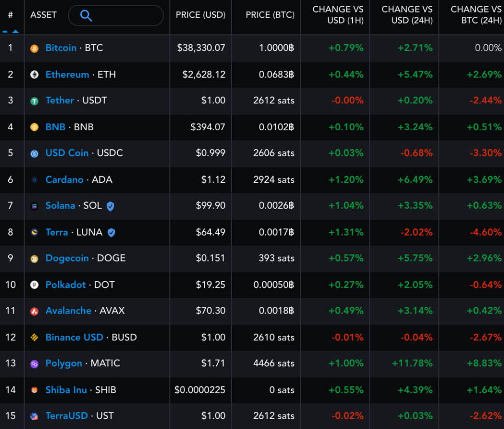The width and height of the screenshot is (504, 429).
Task: Sort by CHANGE VS BTC (24H) header
Action: 476,15
